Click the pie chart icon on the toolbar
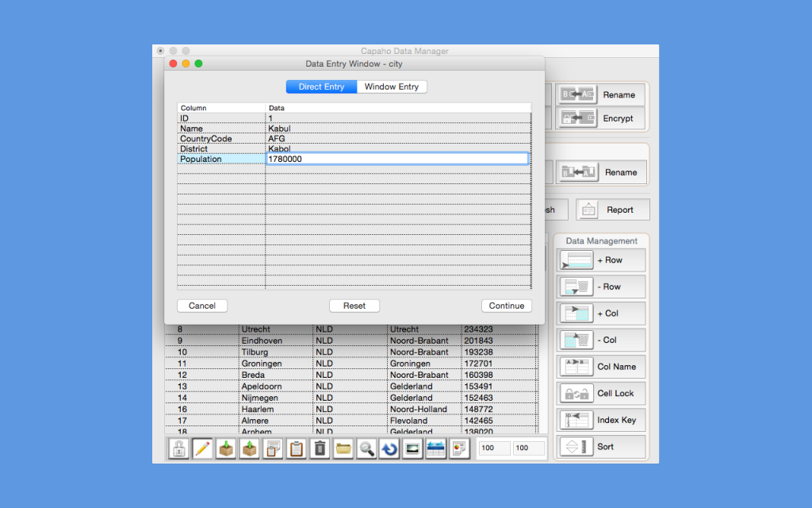Screen dimensions: 812x508 tap(458, 448)
